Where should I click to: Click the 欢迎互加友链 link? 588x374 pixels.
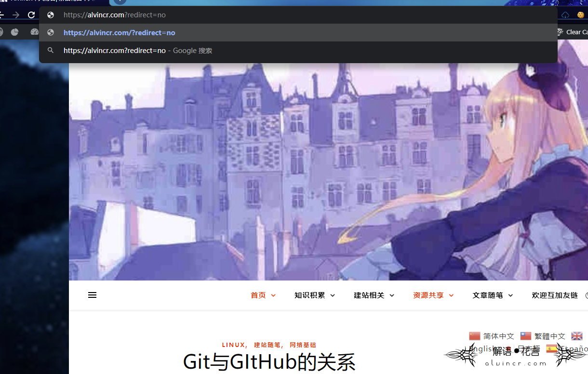[554, 295]
